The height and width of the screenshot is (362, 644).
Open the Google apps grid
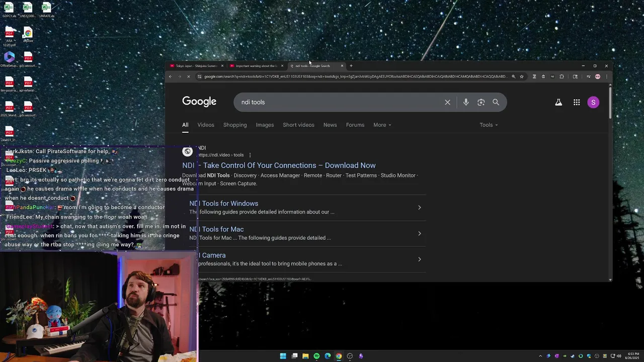(x=577, y=102)
